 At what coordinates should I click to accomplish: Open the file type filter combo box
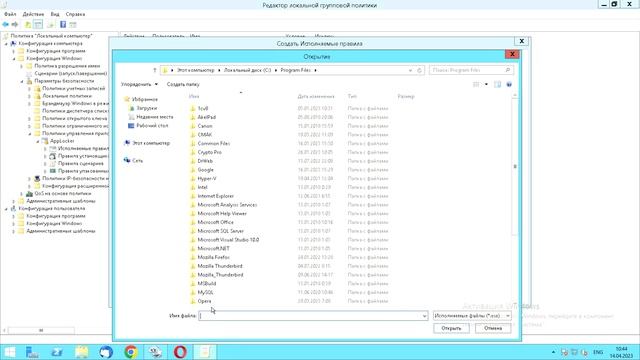click(x=472, y=316)
